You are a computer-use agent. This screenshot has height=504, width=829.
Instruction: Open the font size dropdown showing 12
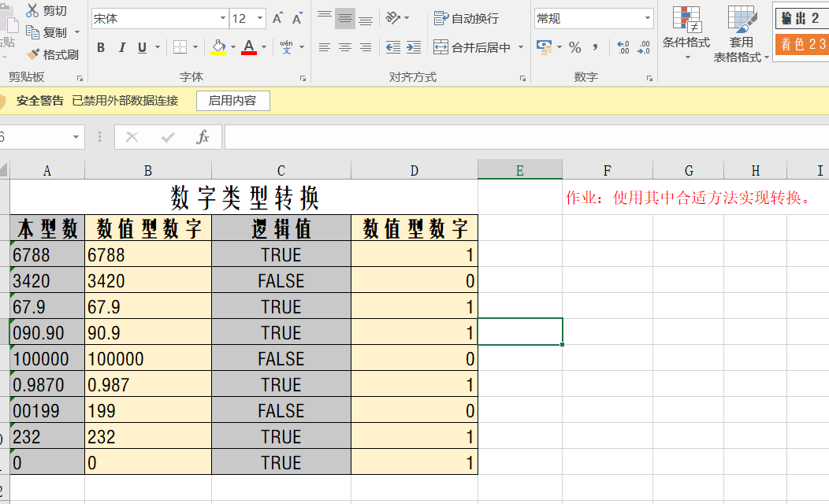tap(260, 19)
